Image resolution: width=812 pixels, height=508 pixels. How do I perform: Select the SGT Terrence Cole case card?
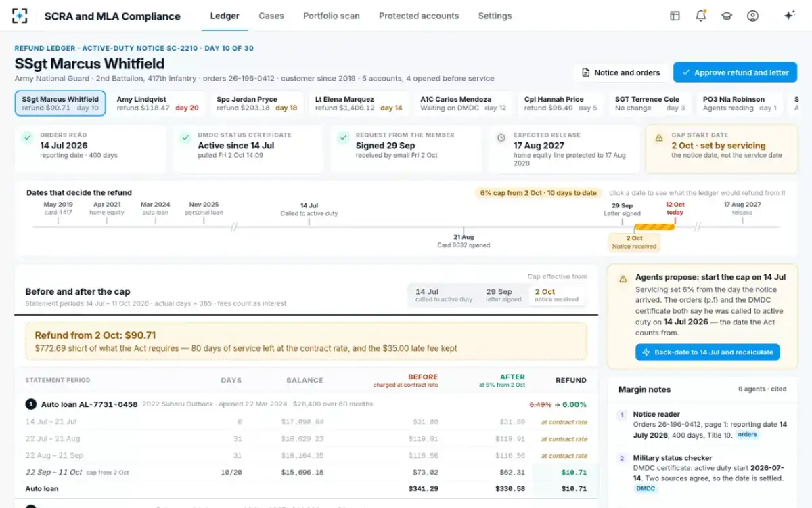650,104
